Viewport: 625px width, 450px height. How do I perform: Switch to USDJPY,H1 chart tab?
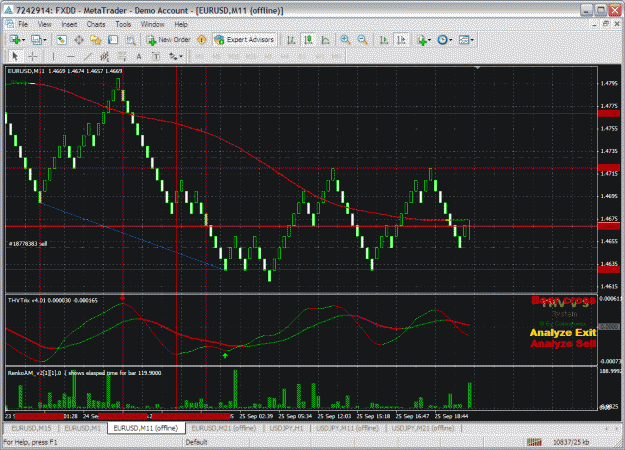pos(286,428)
